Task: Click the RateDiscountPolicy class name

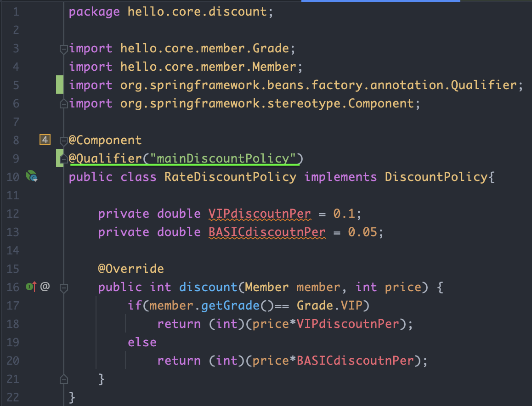Action: click(230, 177)
